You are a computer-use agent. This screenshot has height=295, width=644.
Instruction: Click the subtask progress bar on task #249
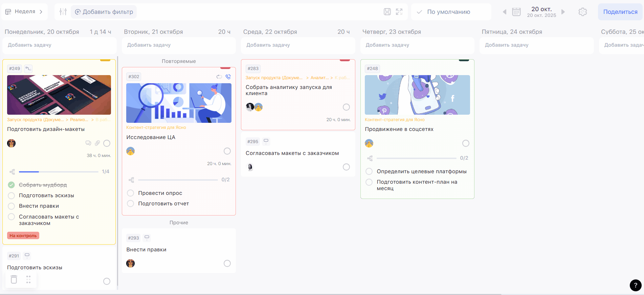[58, 172]
